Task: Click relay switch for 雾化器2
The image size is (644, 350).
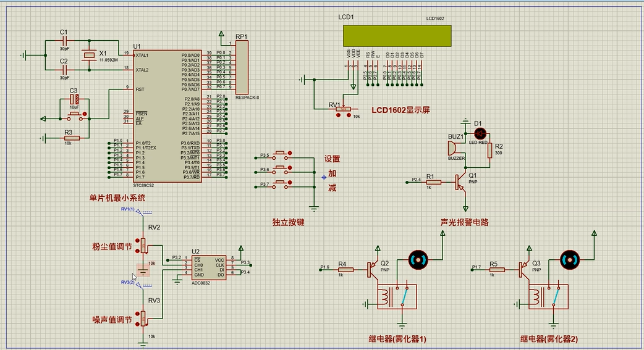Action: tap(556, 298)
